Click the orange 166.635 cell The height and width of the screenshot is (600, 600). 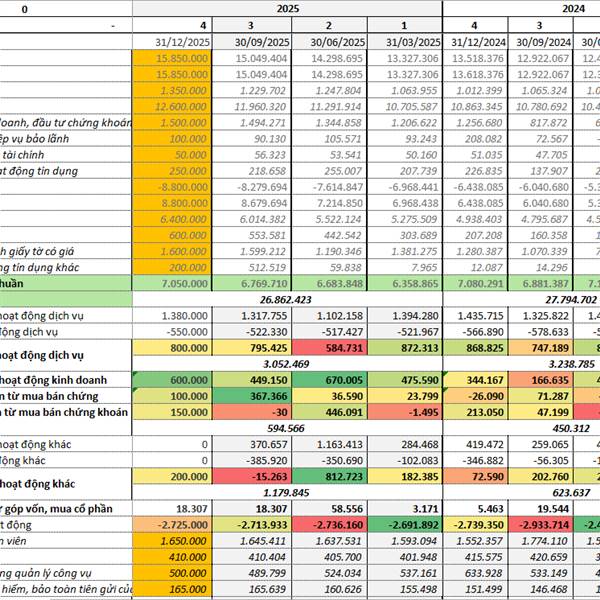[x=540, y=380]
